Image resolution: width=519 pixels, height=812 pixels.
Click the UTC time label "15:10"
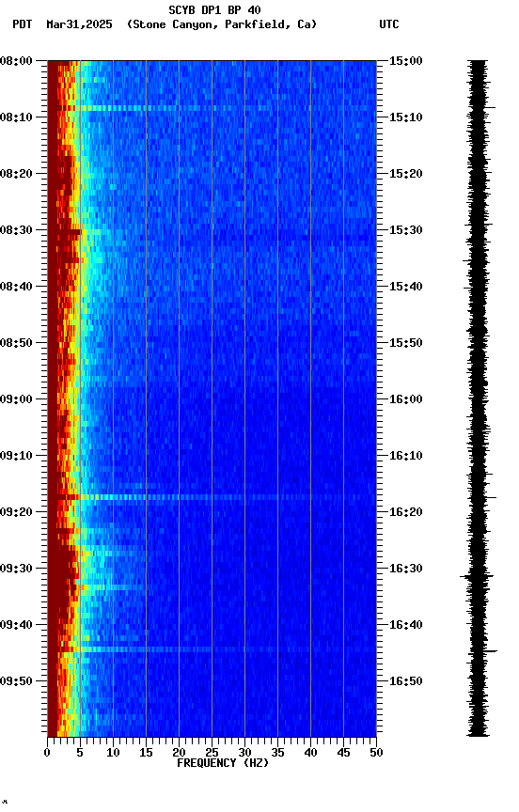[x=406, y=117]
